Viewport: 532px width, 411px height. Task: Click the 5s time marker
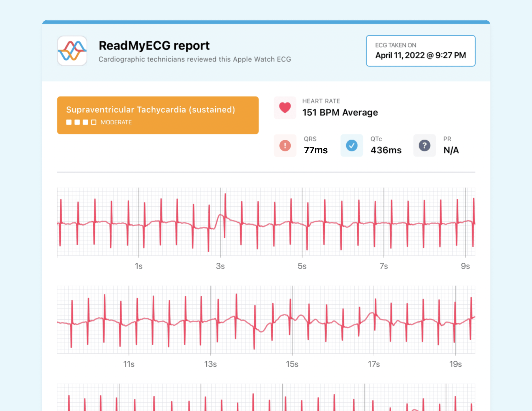point(302,266)
